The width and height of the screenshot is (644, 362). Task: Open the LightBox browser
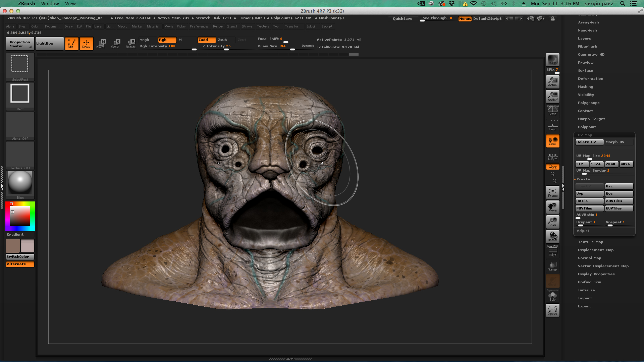(x=49, y=44)
